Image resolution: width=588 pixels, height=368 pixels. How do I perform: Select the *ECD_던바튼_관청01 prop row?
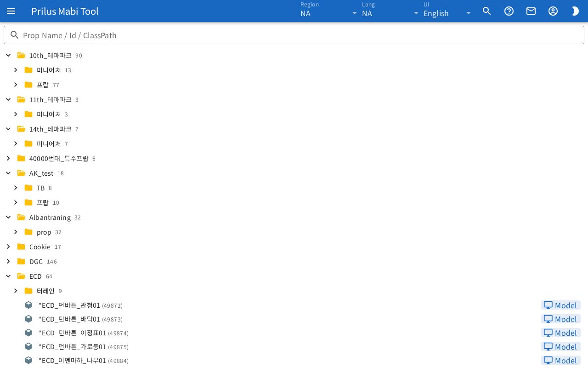pos(294,305)
